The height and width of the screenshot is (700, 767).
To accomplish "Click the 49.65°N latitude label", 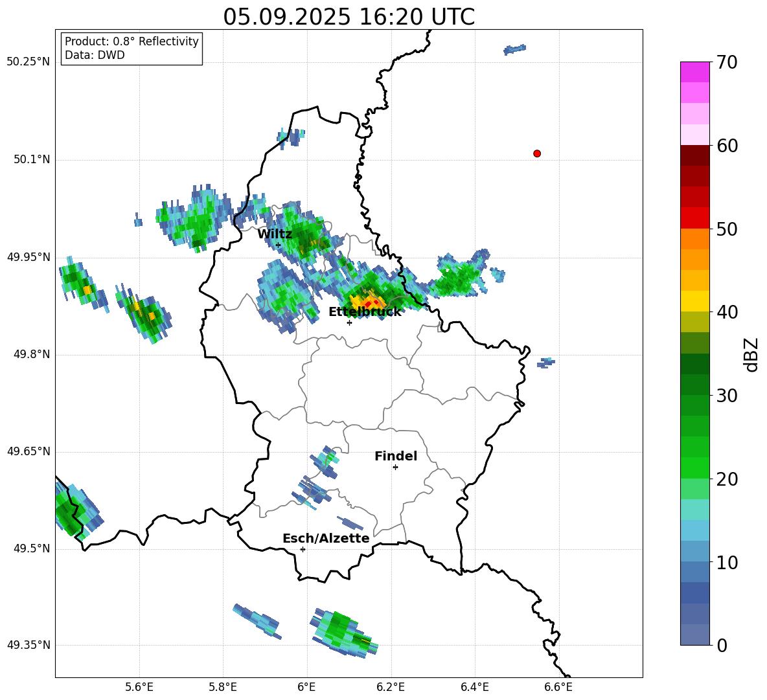I will (29, 451).
